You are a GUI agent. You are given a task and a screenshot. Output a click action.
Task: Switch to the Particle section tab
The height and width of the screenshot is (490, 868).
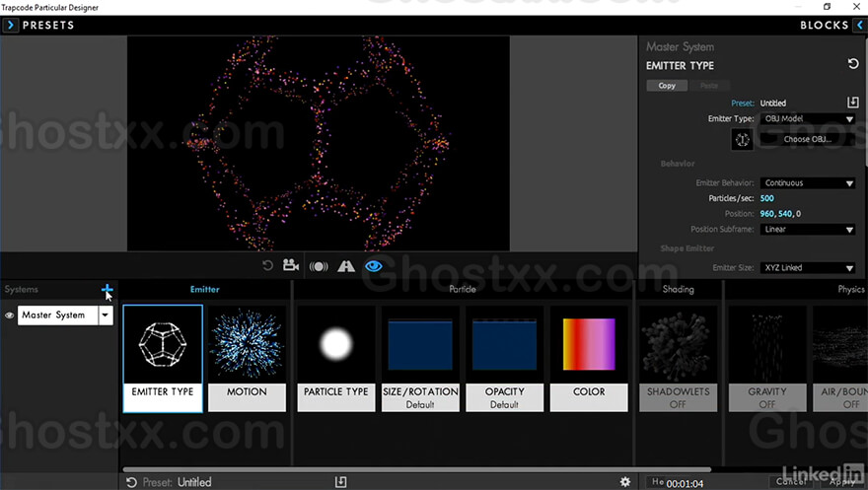click(x=463, y=289)
